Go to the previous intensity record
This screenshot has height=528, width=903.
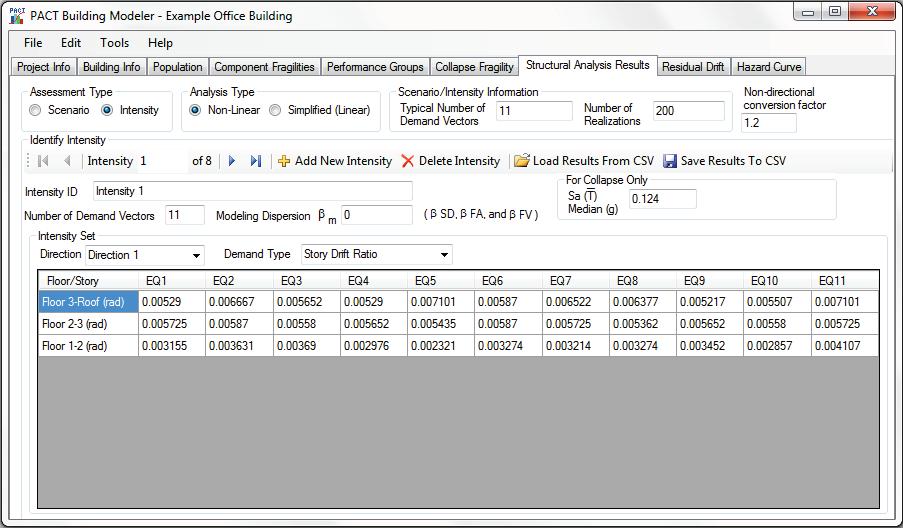pos(67,161)
